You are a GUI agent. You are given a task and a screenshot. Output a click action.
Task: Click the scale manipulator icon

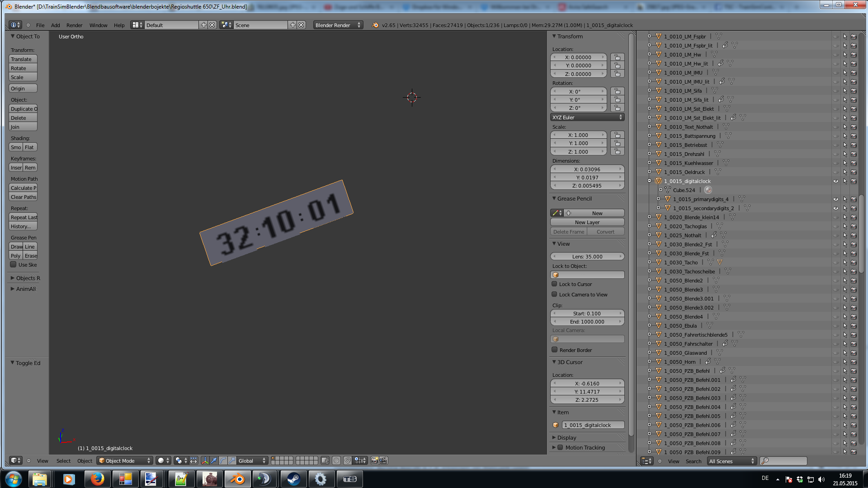click(232, 460)
